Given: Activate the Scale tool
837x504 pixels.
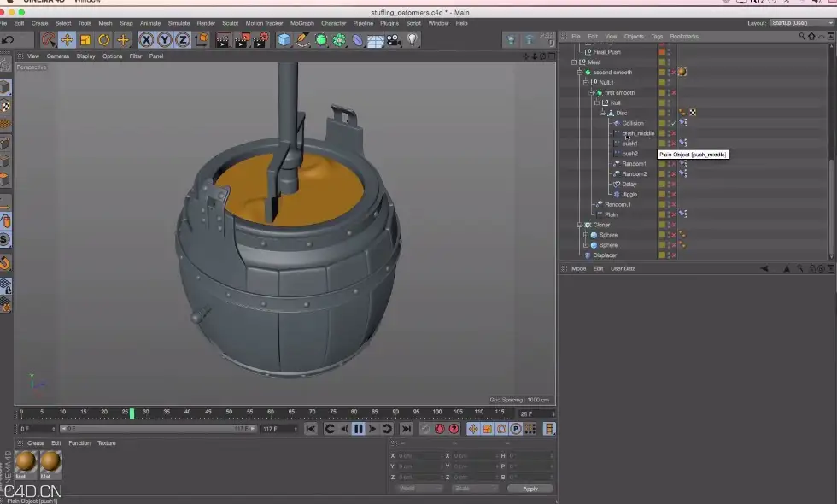Looking at the screenshot, I should pos(85,40).
